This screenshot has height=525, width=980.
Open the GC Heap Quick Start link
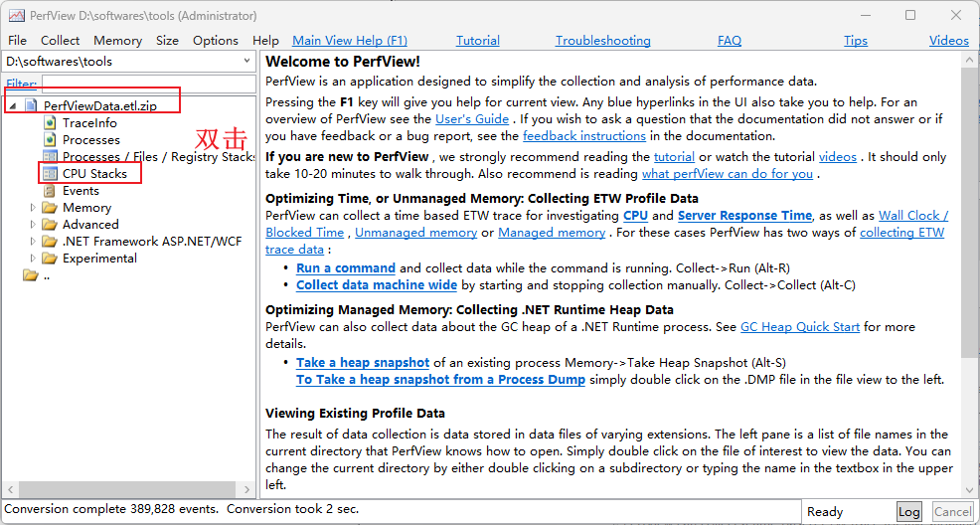[x=800, y=327]
